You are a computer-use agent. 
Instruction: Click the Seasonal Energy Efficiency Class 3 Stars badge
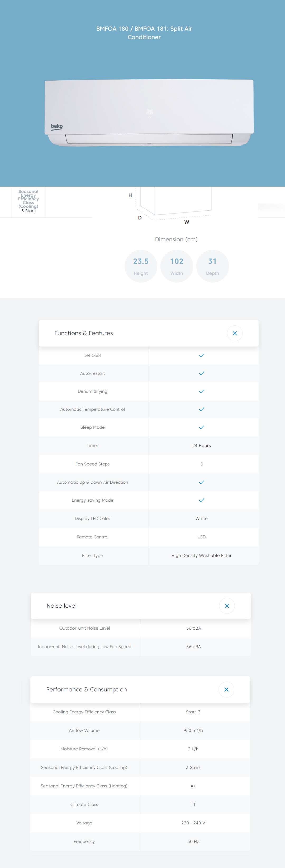tap(28, 201)
